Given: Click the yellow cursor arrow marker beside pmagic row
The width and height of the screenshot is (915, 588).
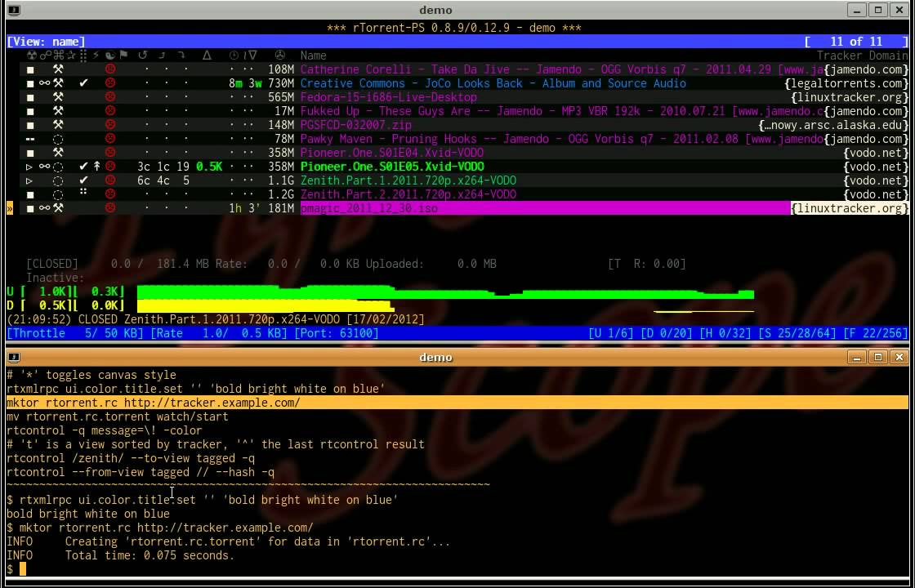Looking at the screenshot, I should (x=9, y=208).
